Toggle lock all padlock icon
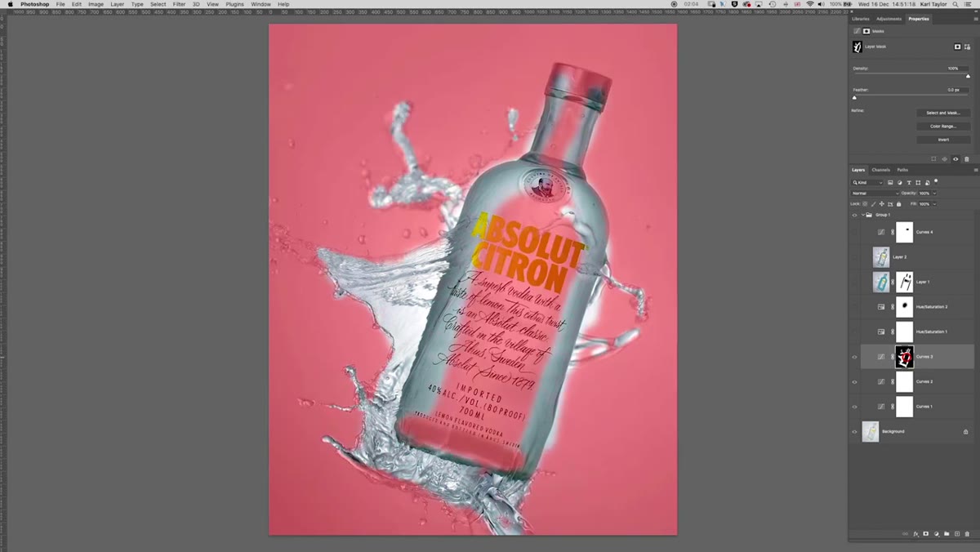The height and width of the screenshot is (552, 980). pyautogui.click(x=898, y=204)
